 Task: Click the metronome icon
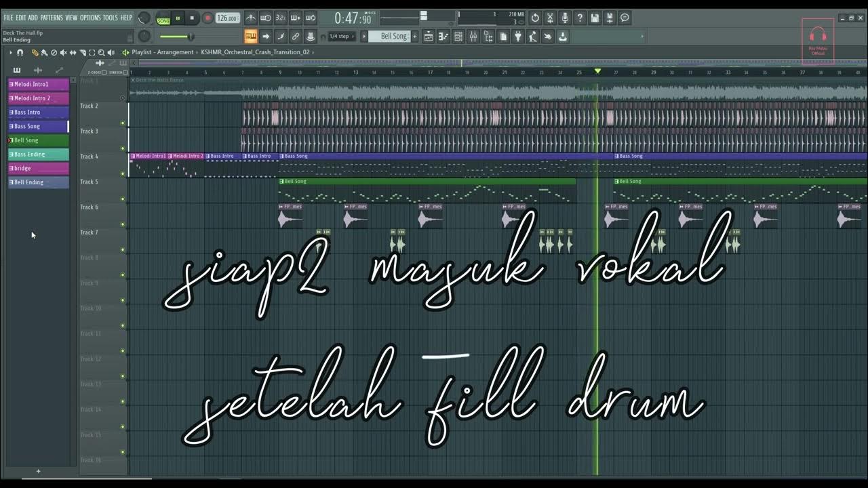(251, 18)
